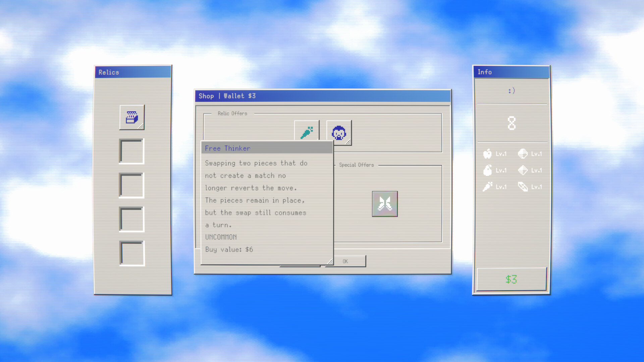Click the Shop | Wallet $3 title bar
Image resolution: width=644 pixels, height=362 pixels.
pos(323,96)
